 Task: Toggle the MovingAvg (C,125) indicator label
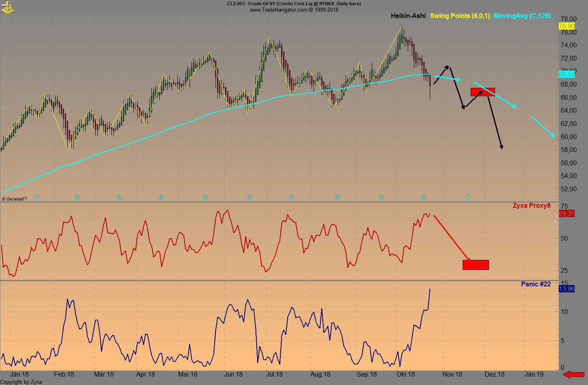522,16
